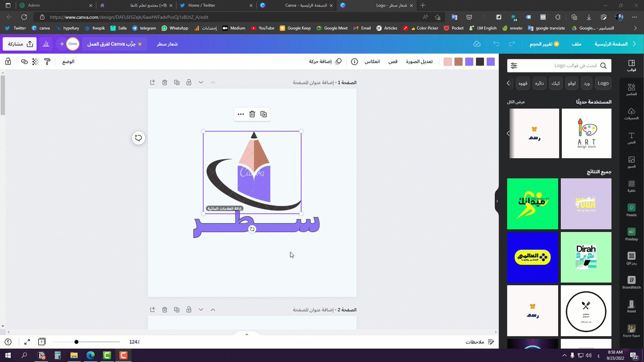Click the Share (مشاركة) button
Image resolution: width=644 pixels, height=362 pixels.
(19, 43)
